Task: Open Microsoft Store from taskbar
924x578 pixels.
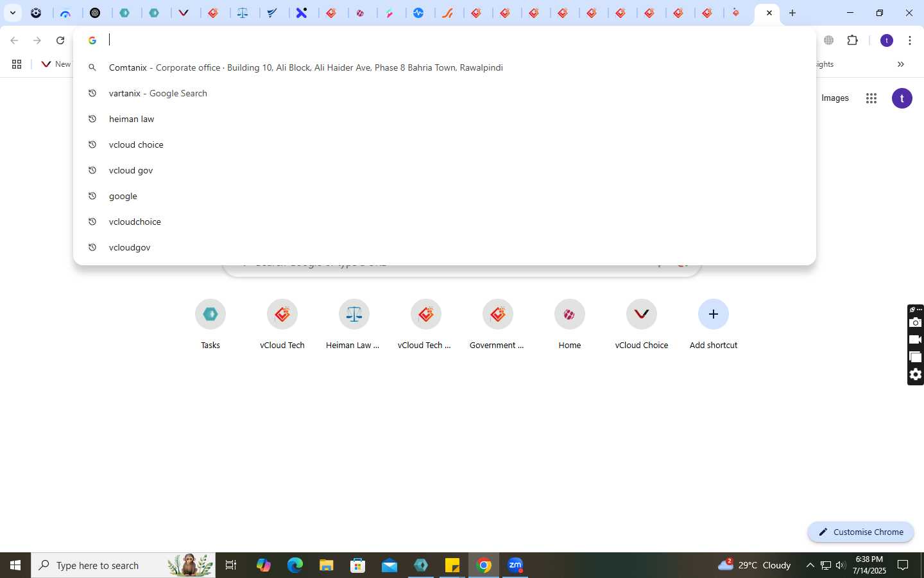Action: click(357, 565)
